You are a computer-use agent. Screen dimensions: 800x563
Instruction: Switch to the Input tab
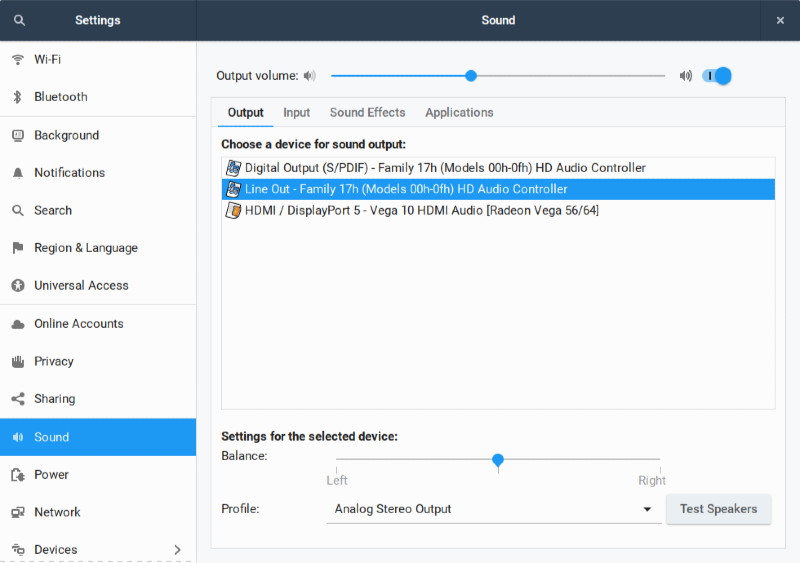click(x=296, y=113)
